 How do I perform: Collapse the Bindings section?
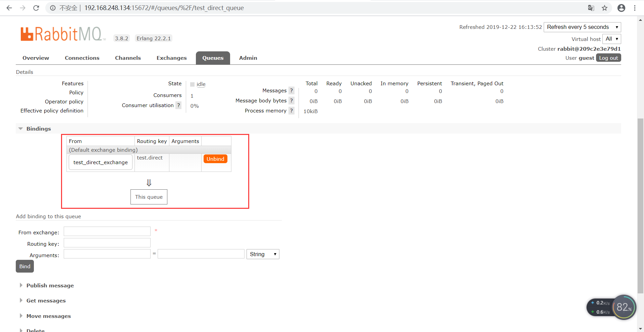39,129
